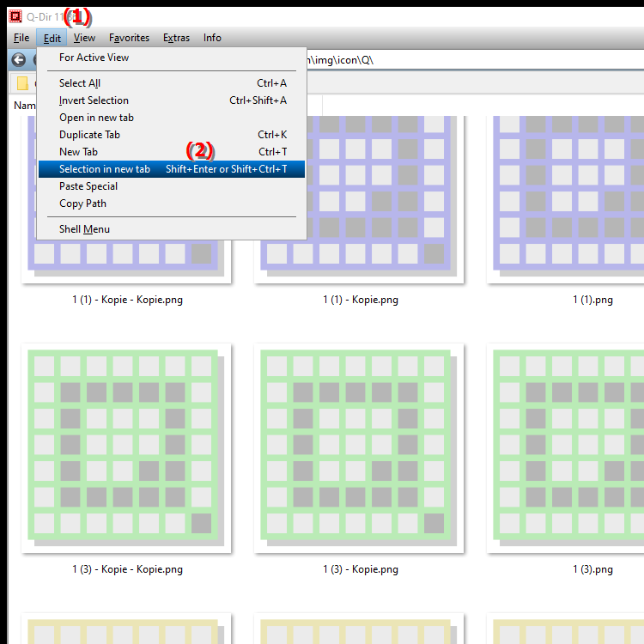Viewport: 644px width, 644px height.
Task: Select green thumbnail 1 (3).png
Action: pyautogui.click(x=566, y=448)
